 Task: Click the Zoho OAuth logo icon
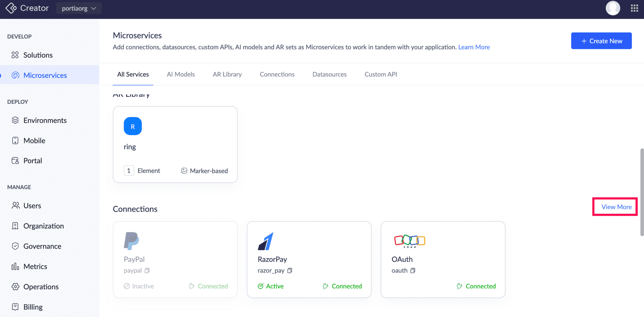pos(410,241)
